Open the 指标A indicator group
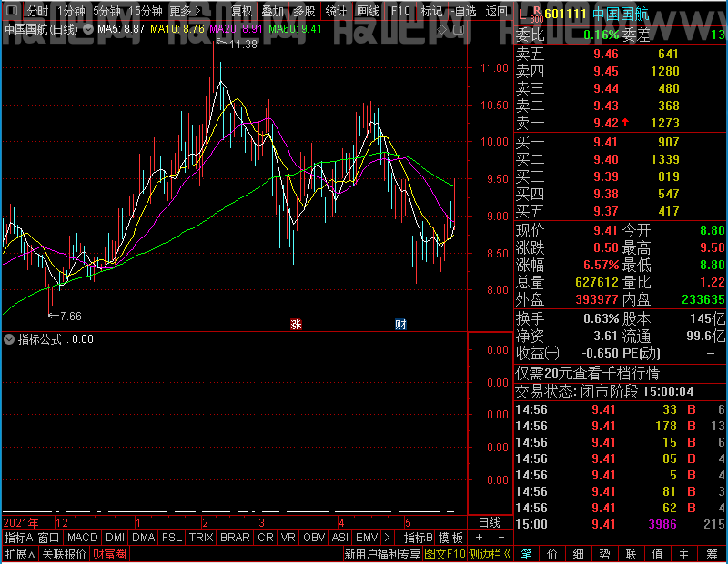 click(18, 538)
